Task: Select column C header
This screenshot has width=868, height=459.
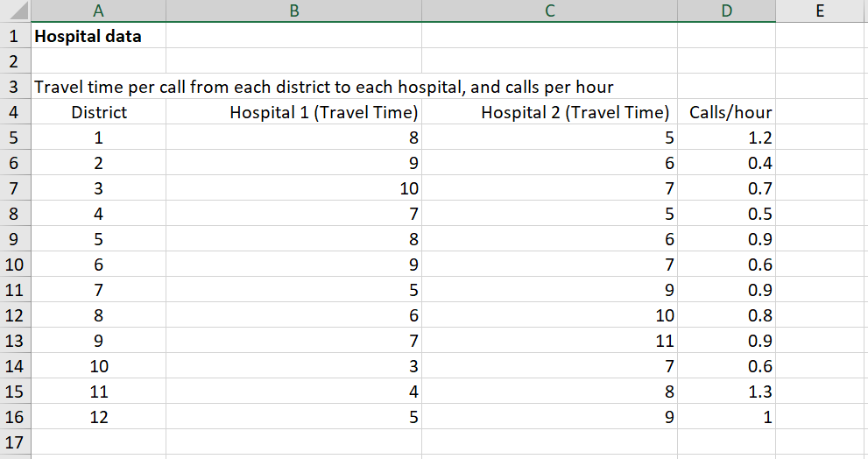Action: [550, 11]
